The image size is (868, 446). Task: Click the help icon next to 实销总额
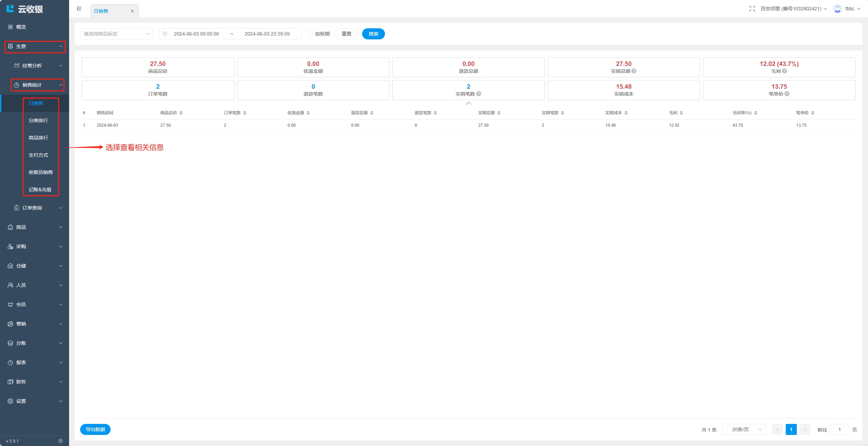point(634,71)
